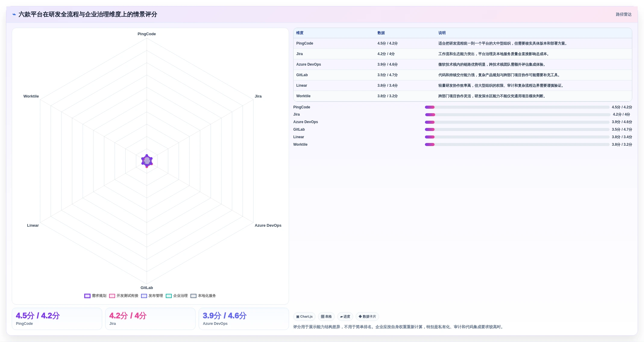Open the Azure DevOps 3.9分 / 4.6分 data card

tap(244, 319)
